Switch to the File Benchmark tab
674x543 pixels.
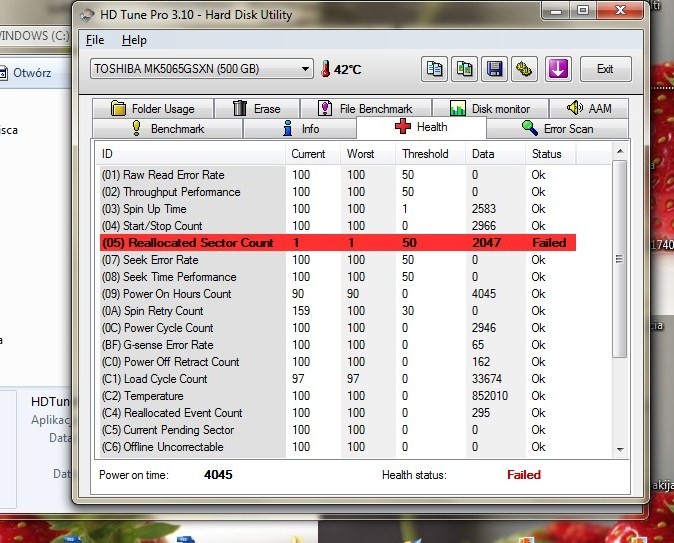tap(366, 108)
